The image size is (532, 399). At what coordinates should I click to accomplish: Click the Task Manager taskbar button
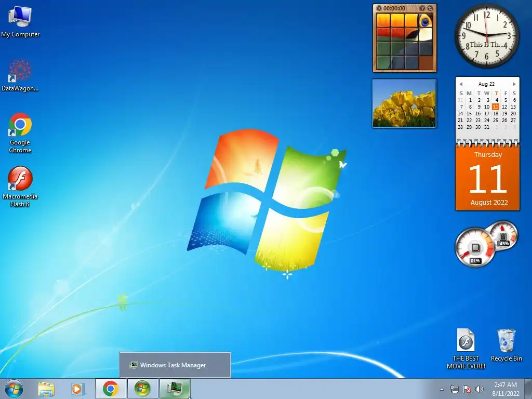point(175,389)
